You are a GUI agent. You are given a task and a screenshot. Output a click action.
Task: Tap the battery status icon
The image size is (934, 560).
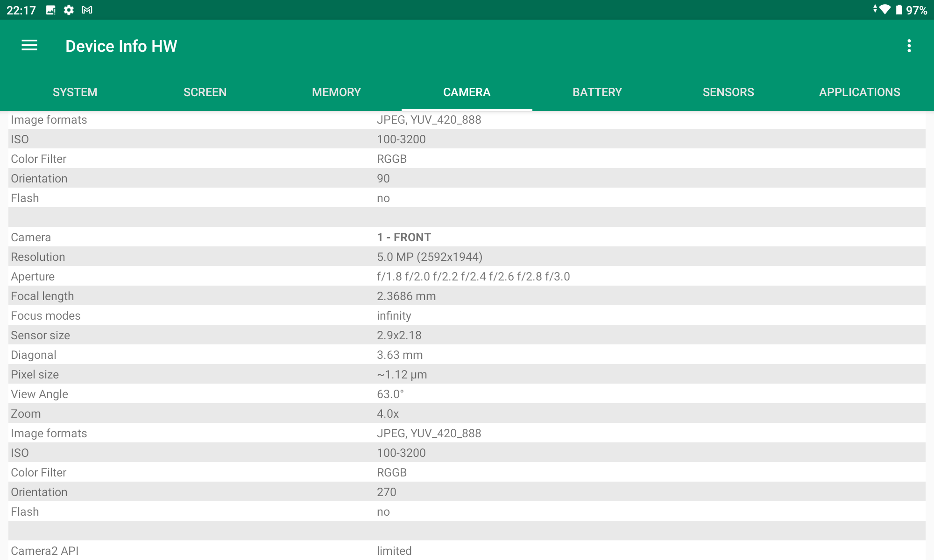899,10
